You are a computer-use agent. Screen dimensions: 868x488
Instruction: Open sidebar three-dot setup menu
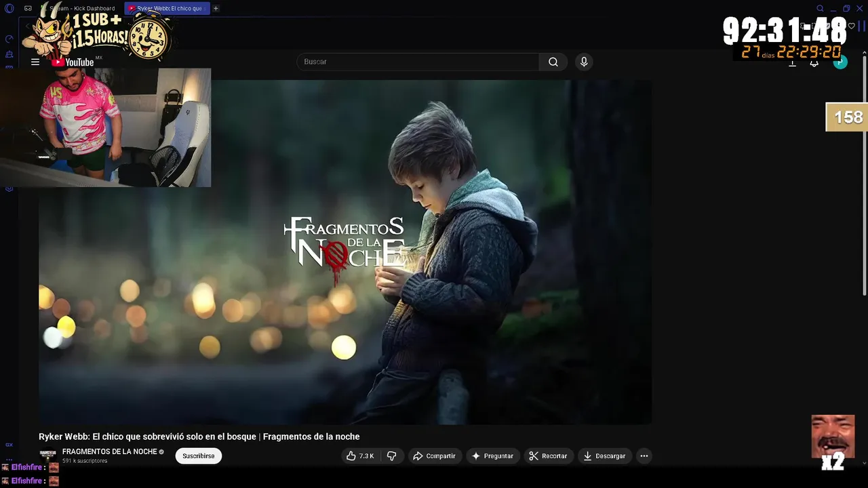(9, 459)
